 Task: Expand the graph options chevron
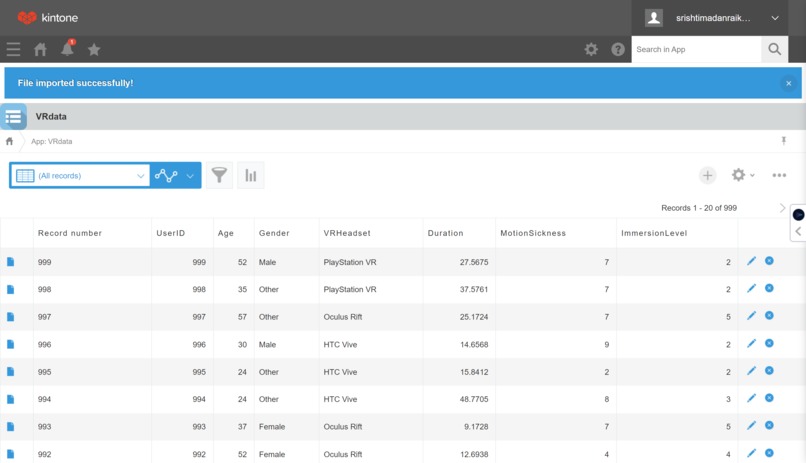(x=190, y=176)
